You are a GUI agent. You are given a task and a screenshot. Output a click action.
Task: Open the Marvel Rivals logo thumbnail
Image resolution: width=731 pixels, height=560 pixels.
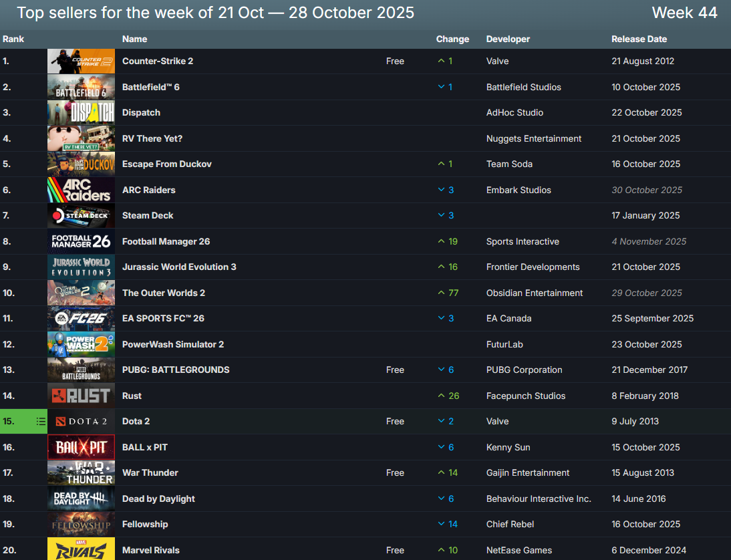click(81, 550)
